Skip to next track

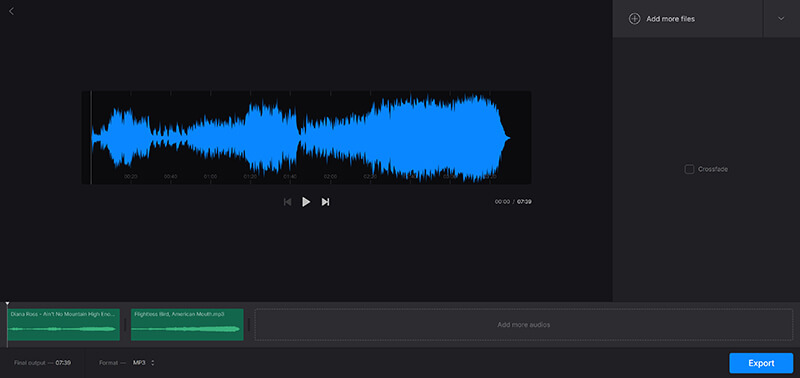click(325, 202)
